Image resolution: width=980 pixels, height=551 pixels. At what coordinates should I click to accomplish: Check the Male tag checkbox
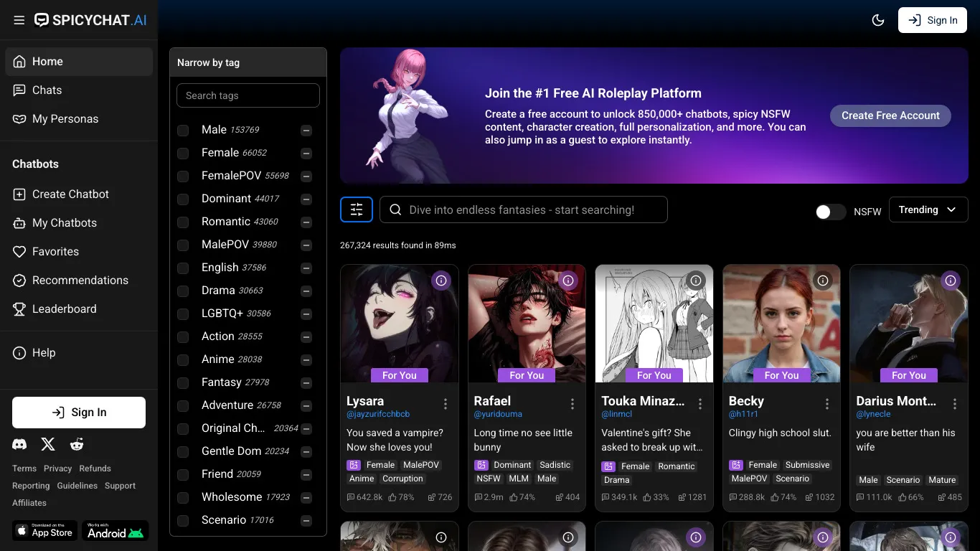point(183,131)
